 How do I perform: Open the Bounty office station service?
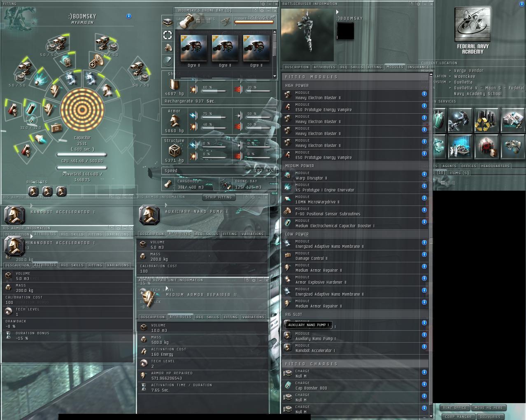[x=486, y=147]
